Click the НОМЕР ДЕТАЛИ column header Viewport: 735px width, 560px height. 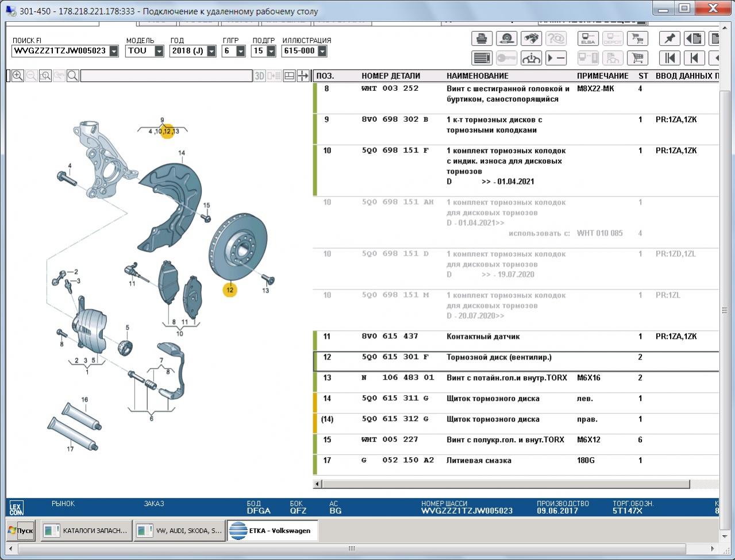coord(391,76)
